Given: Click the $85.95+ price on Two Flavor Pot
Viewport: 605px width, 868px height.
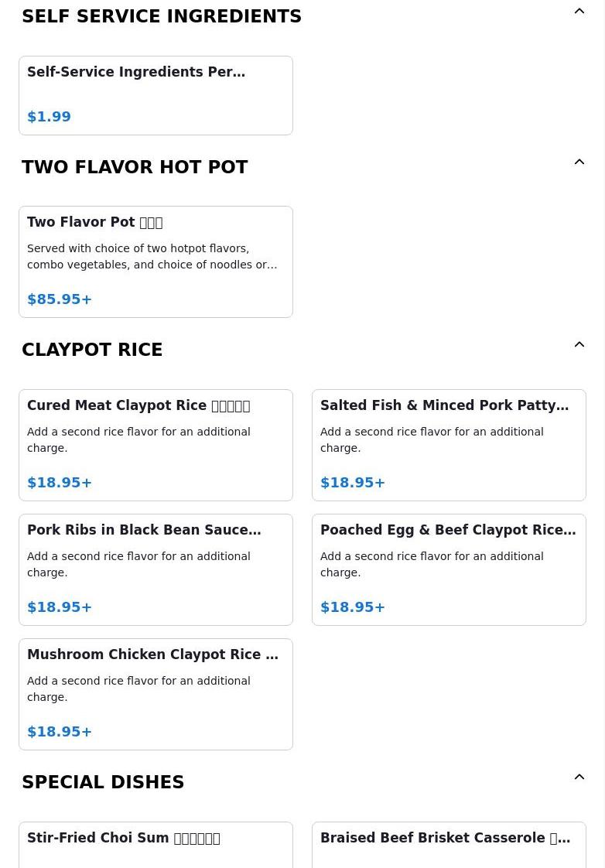Looking at the screenshot, I should pos(60,299).
